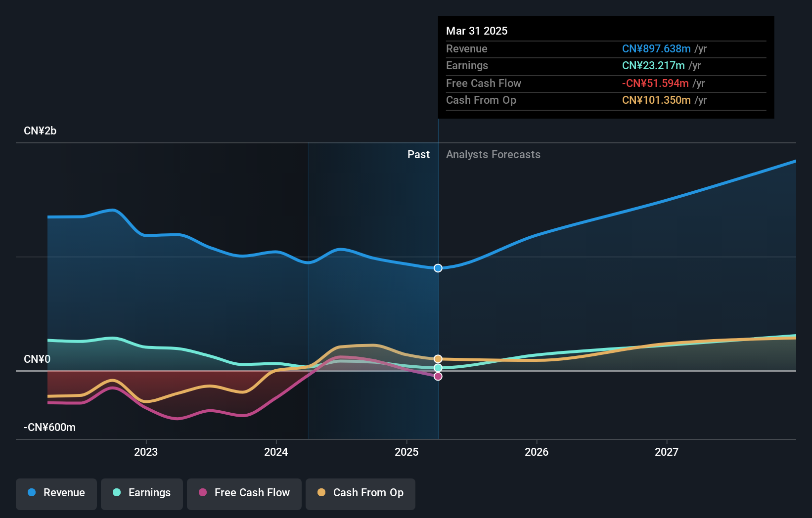Click the teal Earnings data point marker

pos(438,368)
